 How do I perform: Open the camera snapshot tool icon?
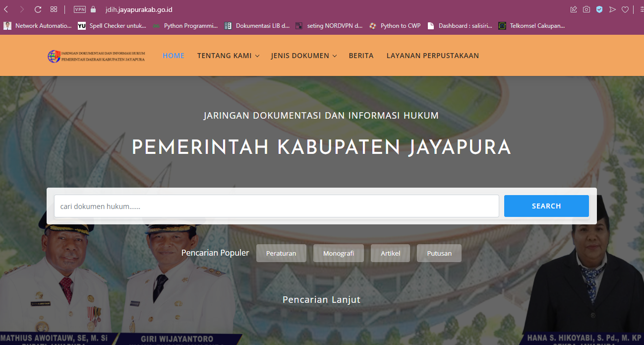tap(586, 9)
